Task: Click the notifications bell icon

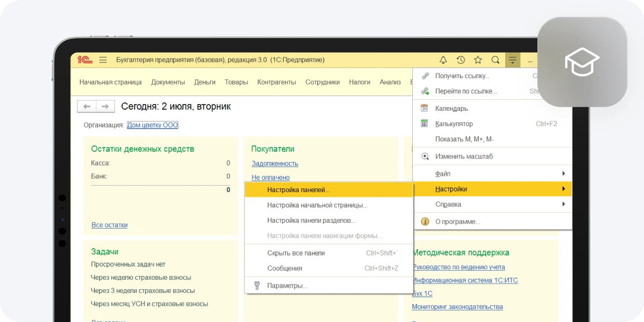Action: click(x=443, y=60)
